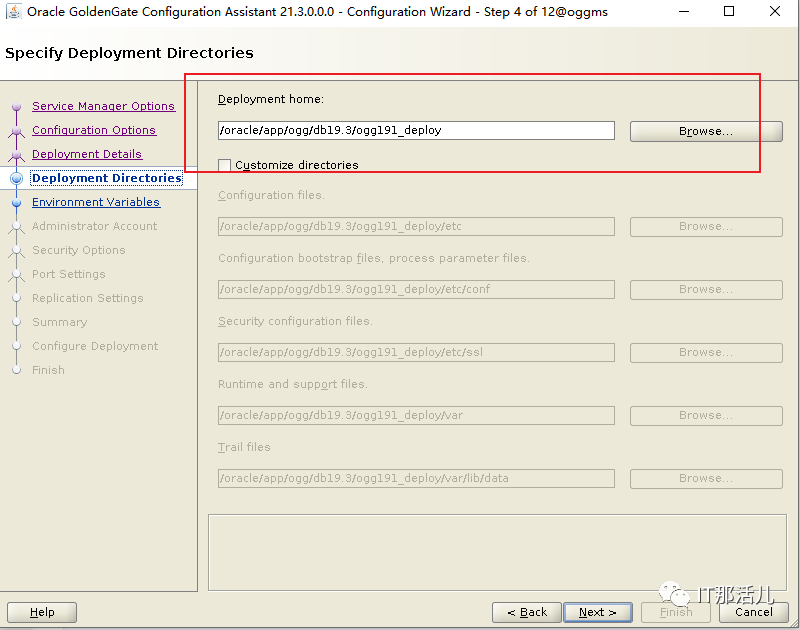
Task: Click the Help button
Action: click(x=42, y=612)
